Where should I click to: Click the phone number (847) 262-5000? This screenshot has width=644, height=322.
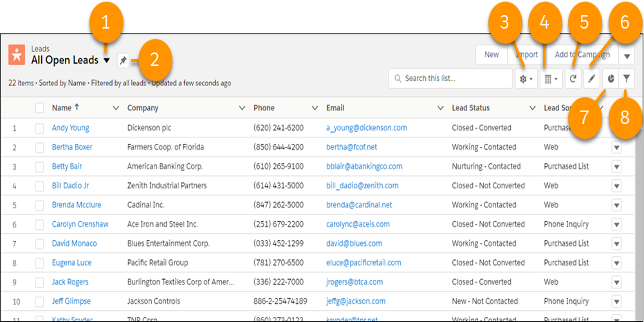click(x=279, y=205)
